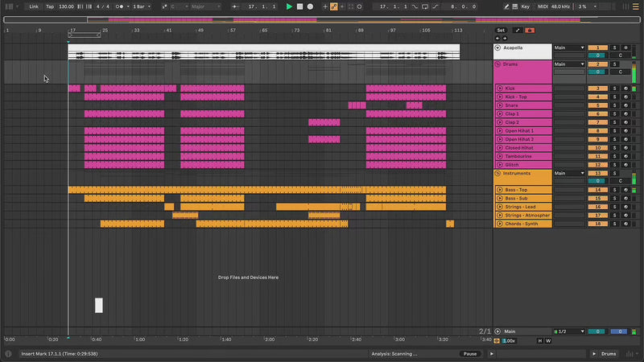Click the Tap tempo button
This screenshot has height=362, width=644.
pos(50,6)
